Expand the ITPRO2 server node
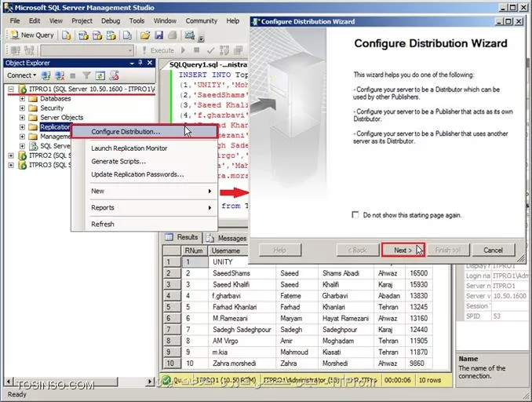The height and width of the screenshot is (402, 532). (x=11, y=155)
